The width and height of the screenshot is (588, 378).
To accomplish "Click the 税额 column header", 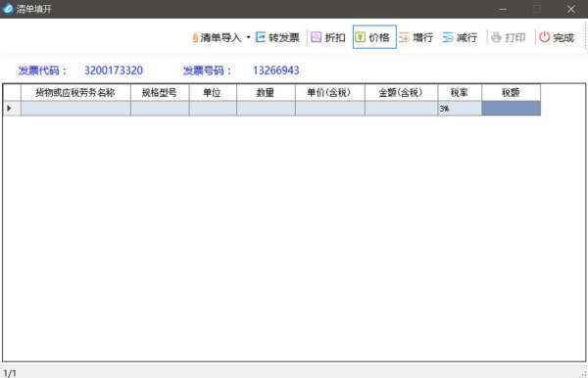I will pyautogui.click(x=512, y=92).
